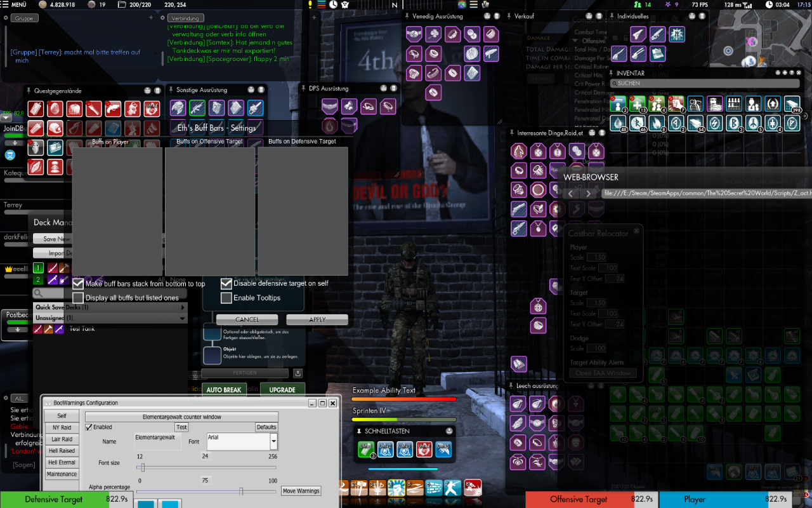812x508 pixels.
Task: Click the AUTO BREAK button
Action: (x=223, y=389)
